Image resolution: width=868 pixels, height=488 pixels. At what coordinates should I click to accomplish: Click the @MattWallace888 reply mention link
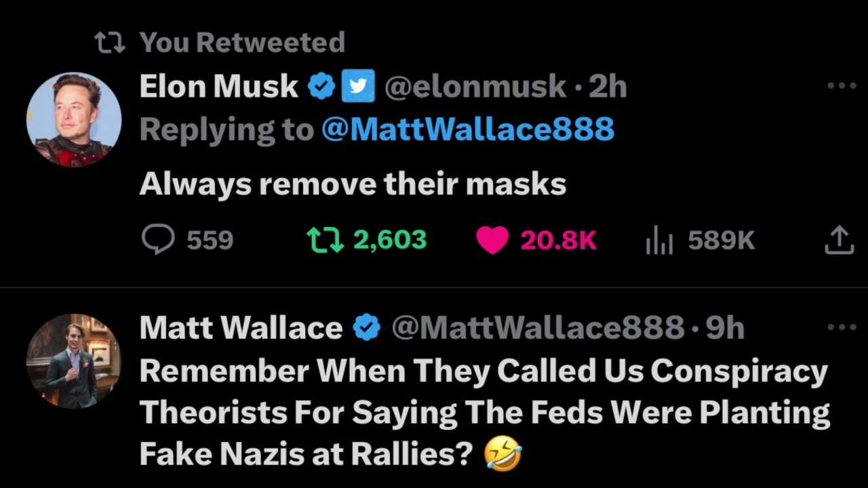click(467, 129)
